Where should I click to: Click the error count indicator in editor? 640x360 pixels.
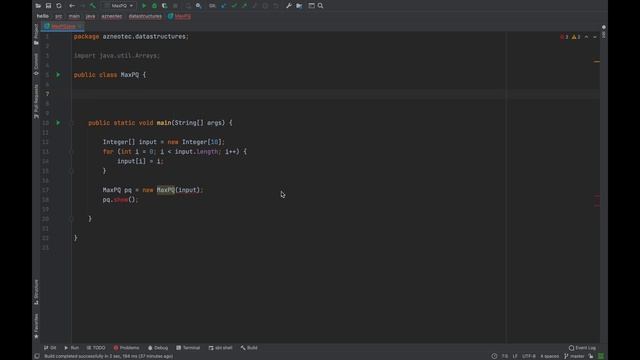(564, 37)
